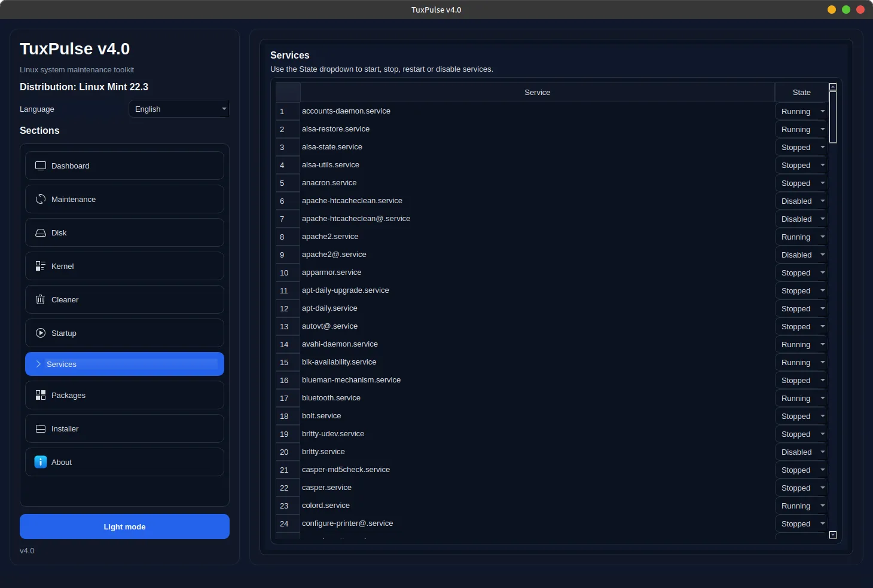873x588 pixels.
Task: Click the Kernel section icon
Action: point(41,266)
